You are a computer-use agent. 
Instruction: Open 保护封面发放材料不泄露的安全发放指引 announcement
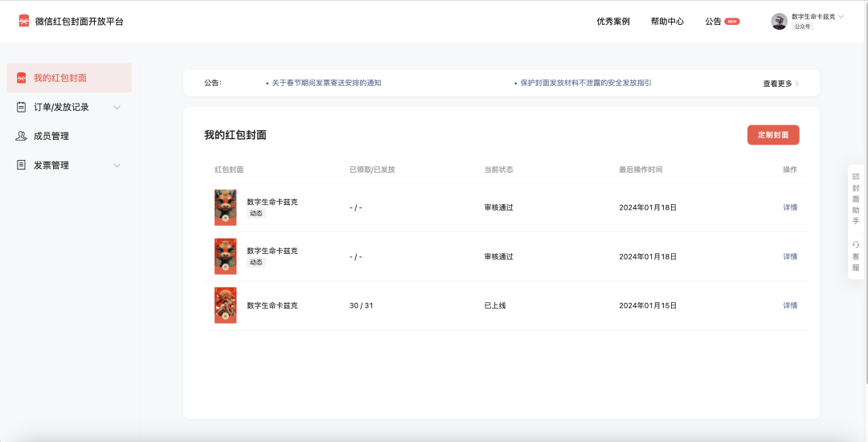tap(586, 83)
